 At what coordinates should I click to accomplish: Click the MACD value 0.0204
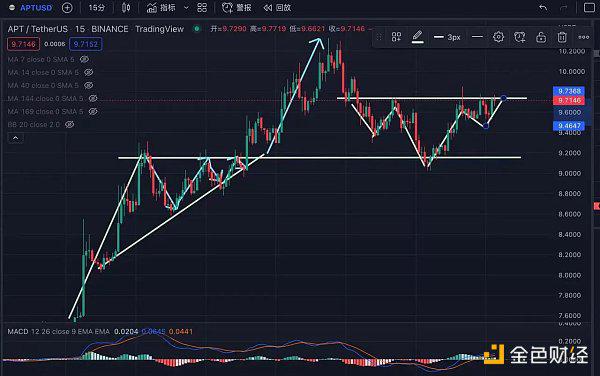click(126, 331)
